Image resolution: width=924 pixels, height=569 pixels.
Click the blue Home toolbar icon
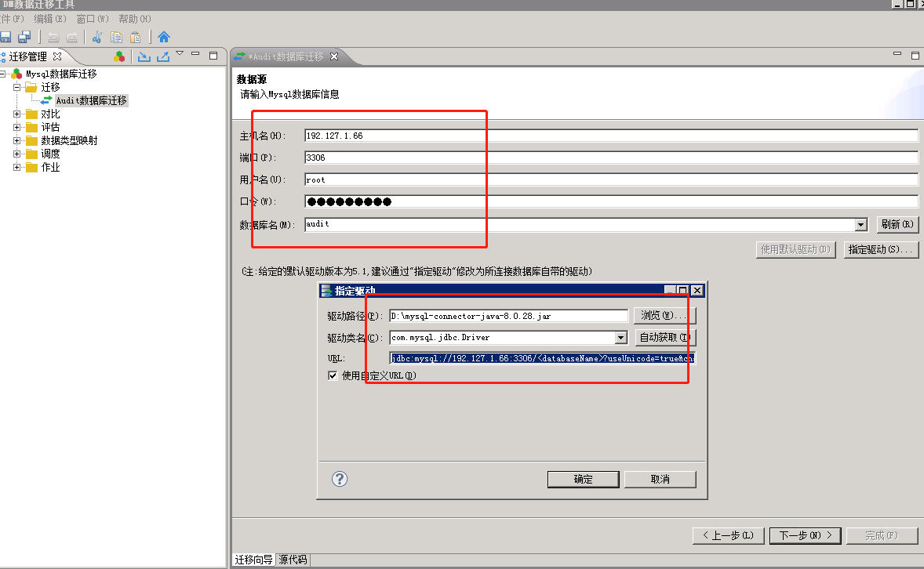163,37
